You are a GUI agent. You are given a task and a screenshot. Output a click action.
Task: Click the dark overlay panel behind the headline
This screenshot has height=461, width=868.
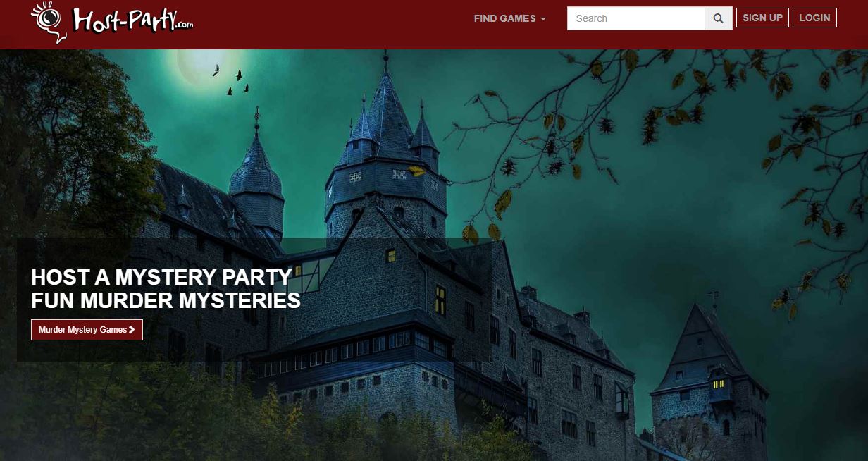coord(254,300)
